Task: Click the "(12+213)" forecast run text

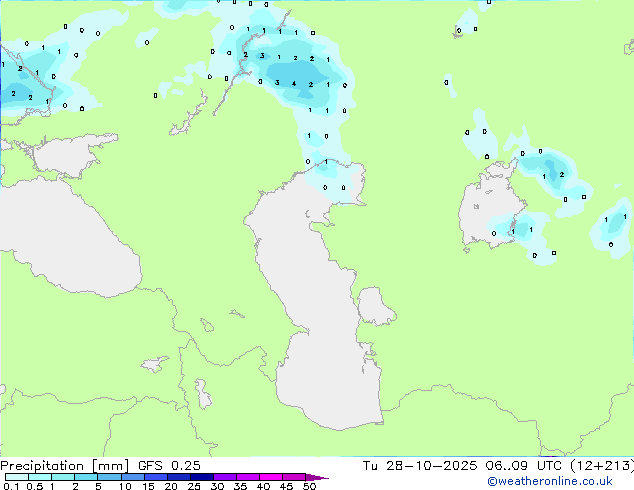Action: click(x=602, y=466)
